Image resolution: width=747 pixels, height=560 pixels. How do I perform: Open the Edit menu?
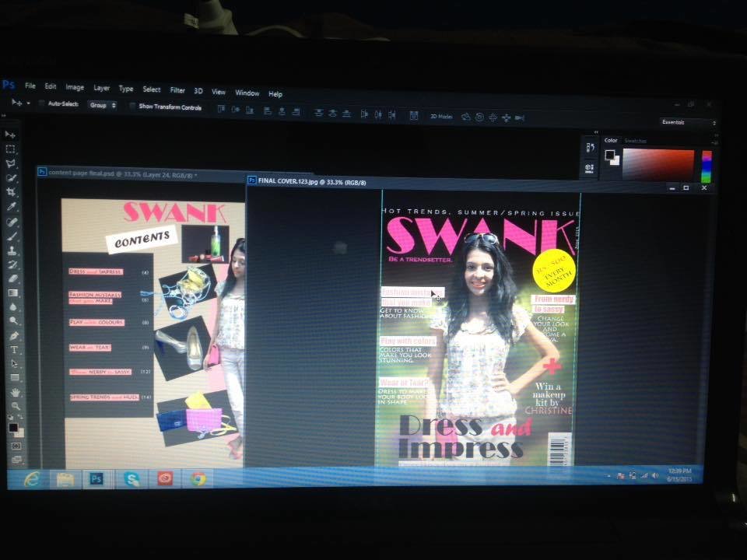pyautogui.click(x=51, y=86)
